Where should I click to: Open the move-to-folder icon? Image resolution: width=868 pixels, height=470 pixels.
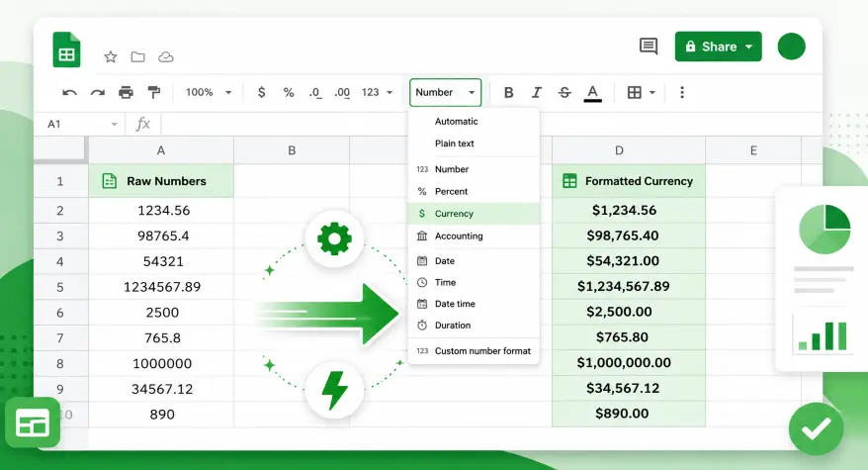pyautogui.click(x=137, y=56)
